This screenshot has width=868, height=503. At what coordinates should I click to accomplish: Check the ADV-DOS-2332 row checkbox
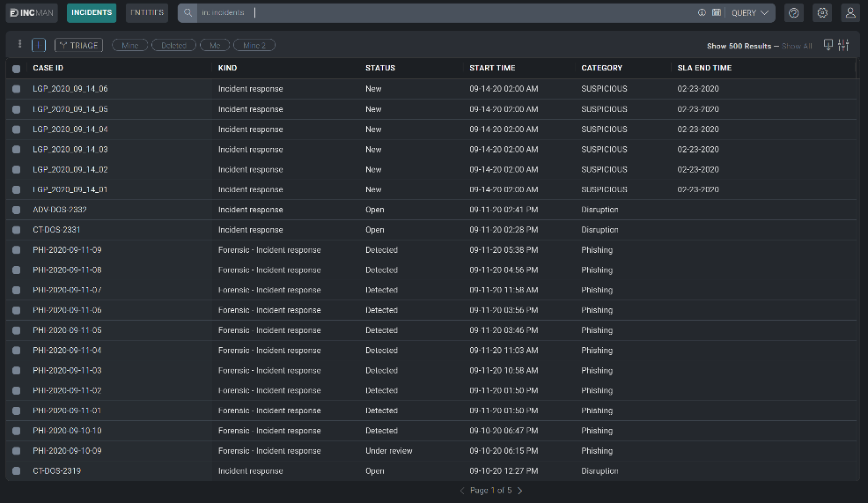coord(16,210)
